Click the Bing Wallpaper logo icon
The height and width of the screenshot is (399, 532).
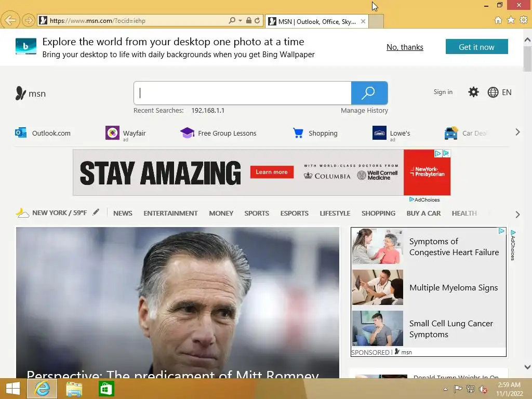pyautogui.click(x=26, y=46)
